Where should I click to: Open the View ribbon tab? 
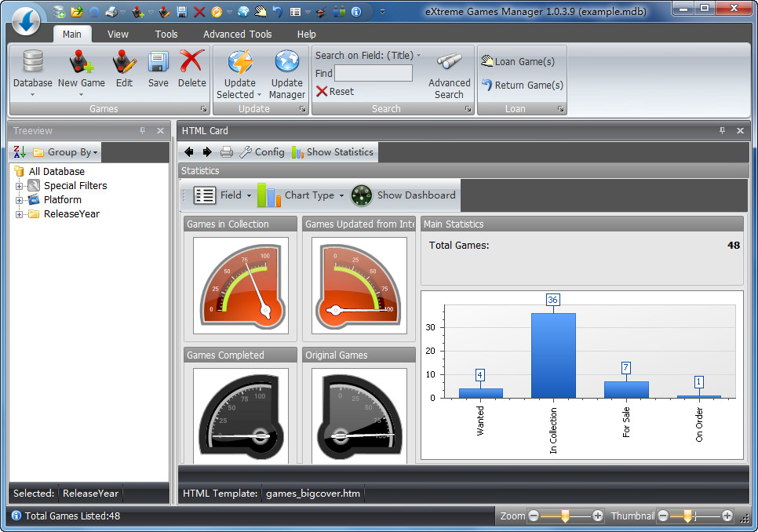118,35
